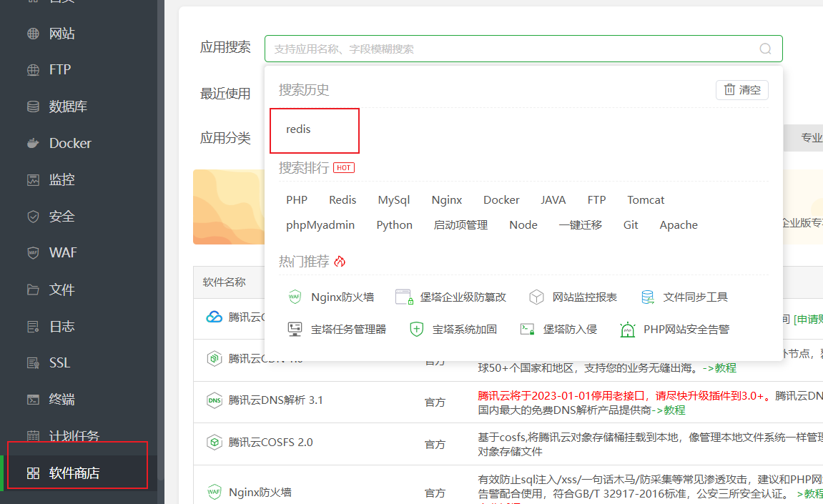The height and width of the screenshot is (504, 823).
Task: Click the SSL certificate icon in sidebar
Action: pyautogui.click(x=33, y=362)
